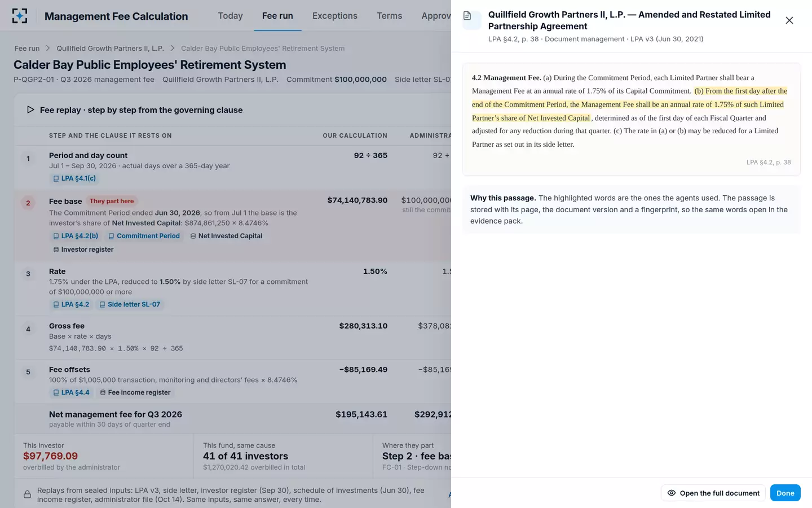Click the $97,769.09 overbilled amount
The width and height of the screenshot is (812, 508).
click(50, 456)
